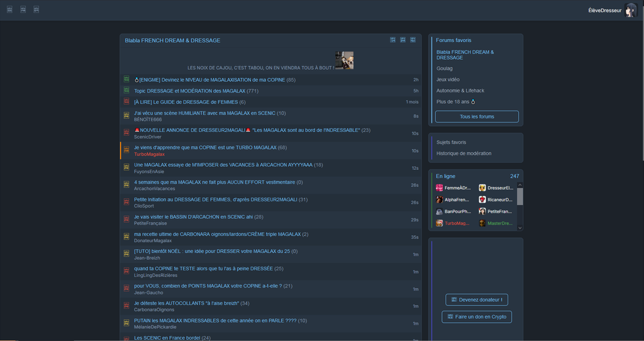Click the folder icon of MélanieDePickardie's topic
644x341 pixels.
click(126, 323)
